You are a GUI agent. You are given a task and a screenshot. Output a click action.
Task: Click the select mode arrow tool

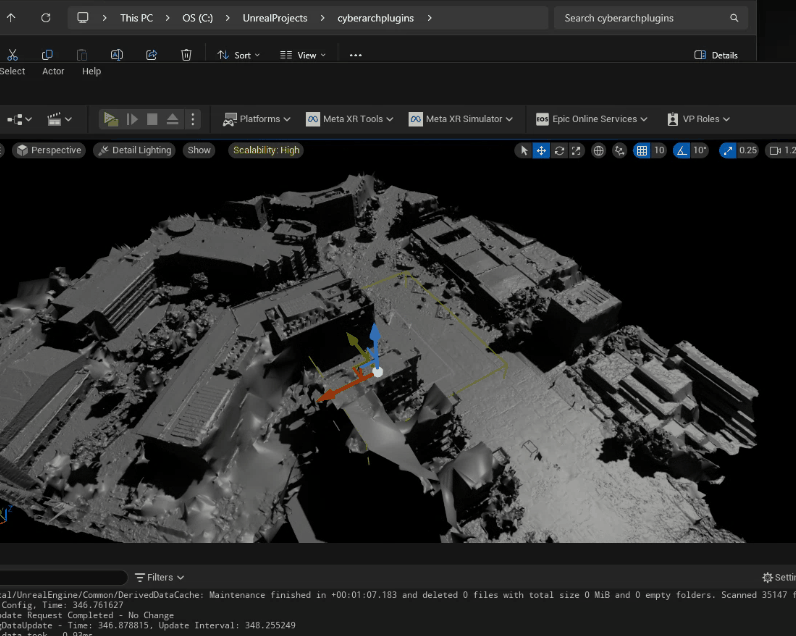(523, 150)
